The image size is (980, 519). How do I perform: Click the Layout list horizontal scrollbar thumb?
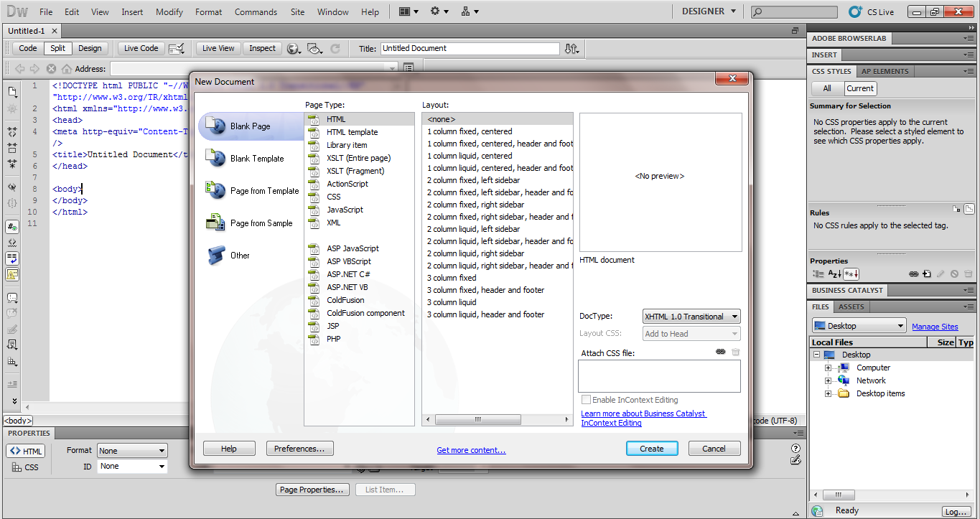477,420
